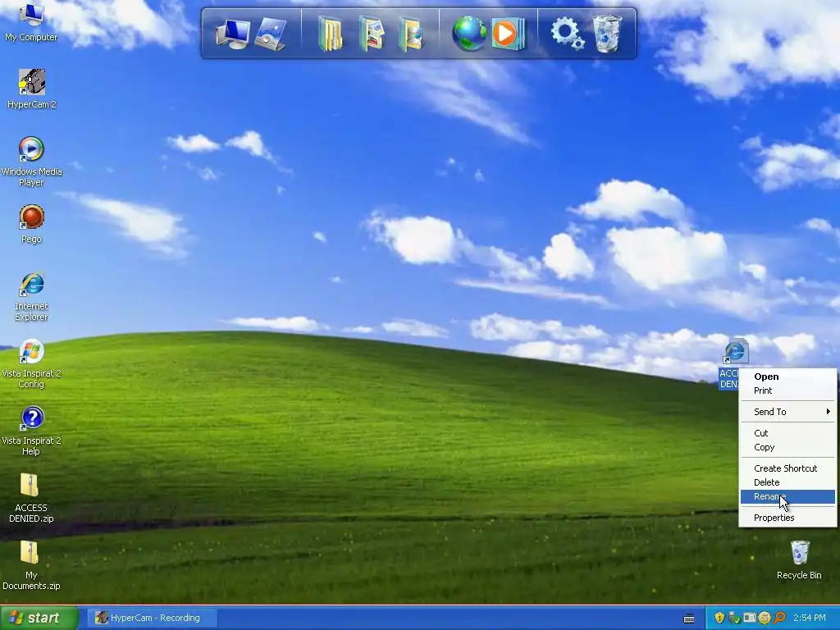
Task: Select the My Documents.zip file icon
Action: point(31,565)
